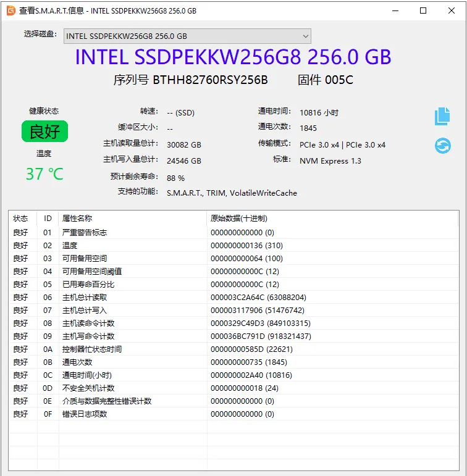Click the 37 °C temperature reading

(44, 174)
